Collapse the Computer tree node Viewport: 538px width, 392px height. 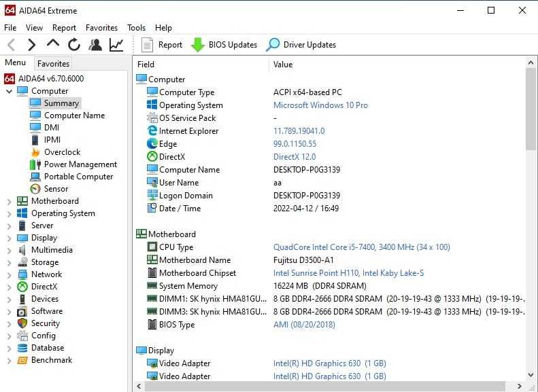click(x=10, y=91)
